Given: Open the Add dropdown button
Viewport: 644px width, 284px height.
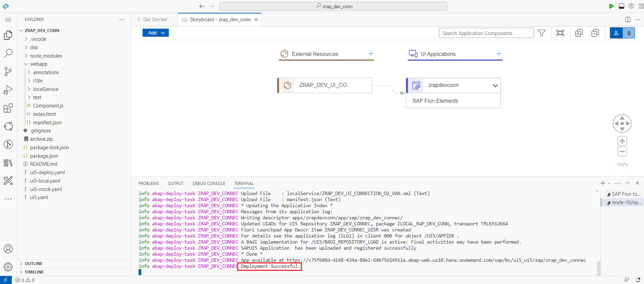Looking at the screenshot, I should click(x=156, y=33).
